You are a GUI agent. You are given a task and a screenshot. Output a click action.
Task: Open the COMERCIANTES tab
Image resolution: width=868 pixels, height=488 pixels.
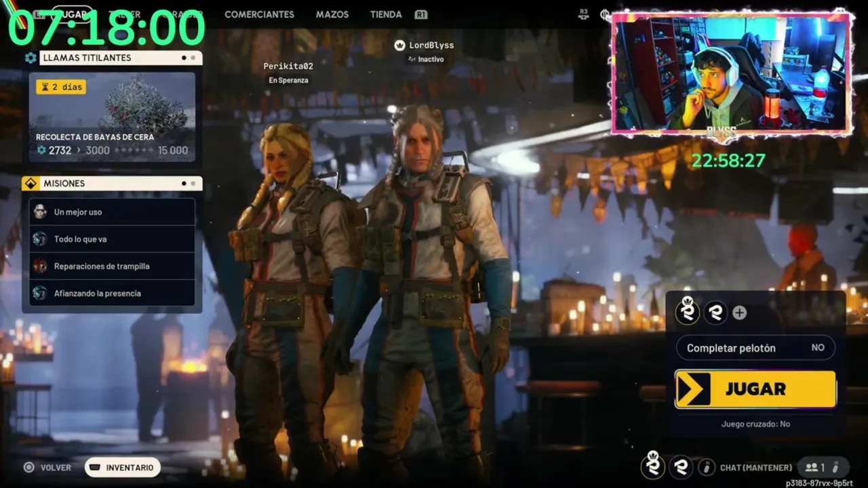259,14
